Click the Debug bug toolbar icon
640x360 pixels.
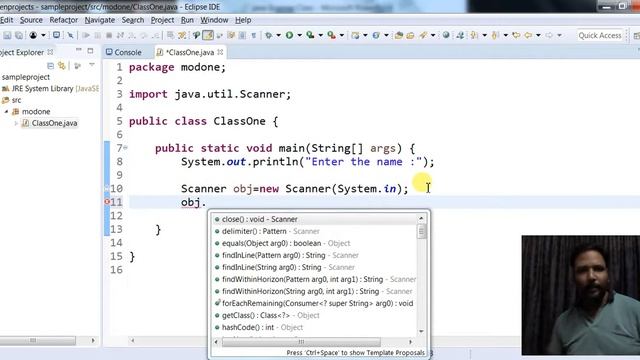[269, 36]
